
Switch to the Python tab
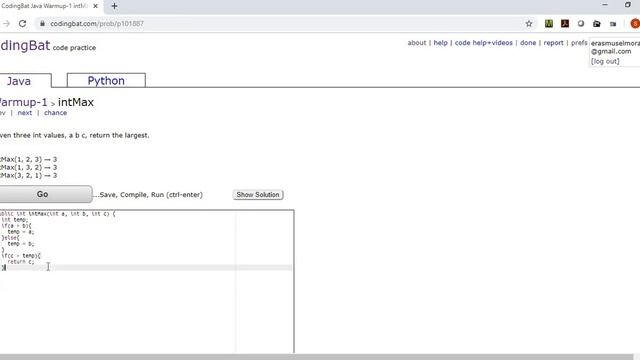[x=106, y=80]
